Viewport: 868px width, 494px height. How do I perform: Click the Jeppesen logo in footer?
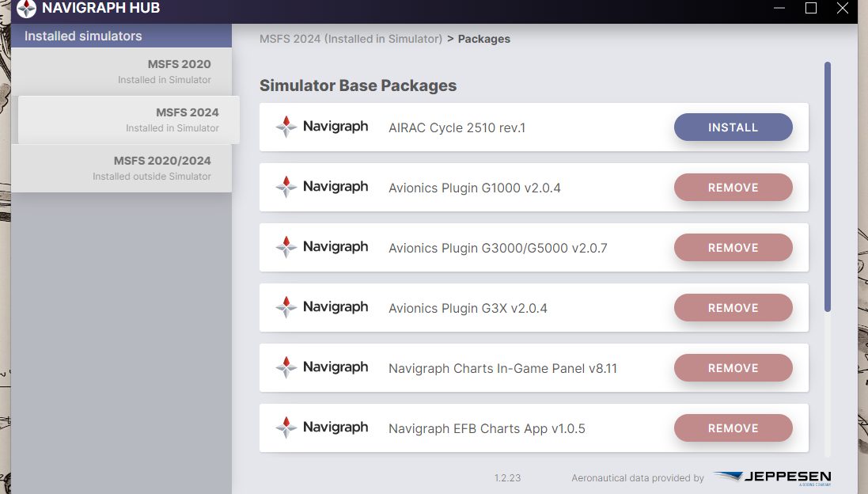(x=771, y=477)
